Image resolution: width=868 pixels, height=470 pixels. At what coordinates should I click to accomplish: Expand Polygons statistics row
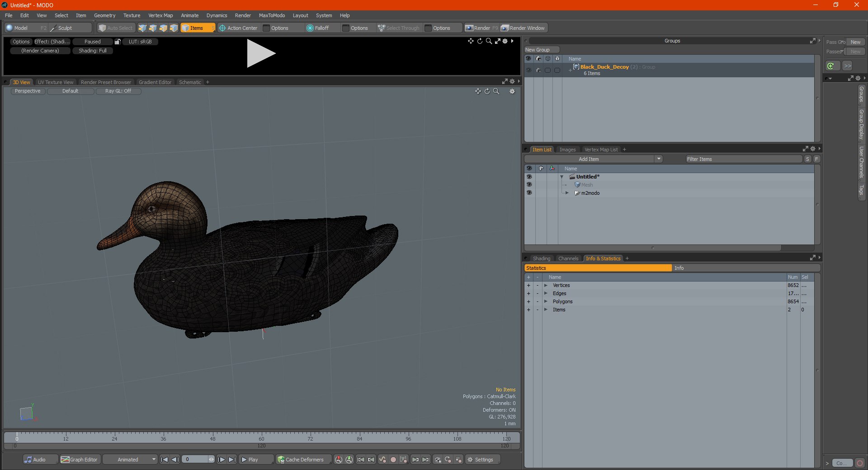(x=546, y=302)
